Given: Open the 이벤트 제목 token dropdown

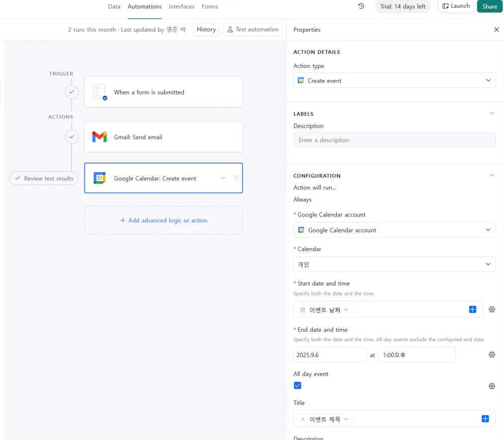Looking at the screenshot, I should 324,419.
